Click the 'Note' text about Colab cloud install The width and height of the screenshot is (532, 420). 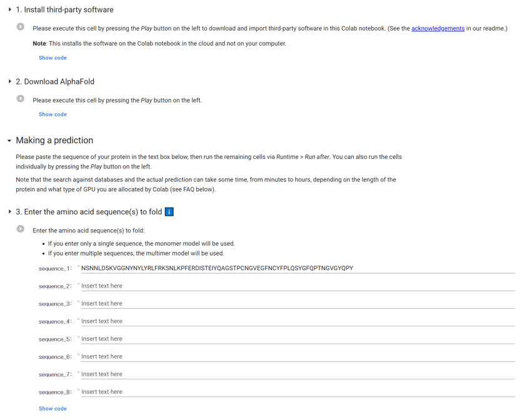click(159, 44)
